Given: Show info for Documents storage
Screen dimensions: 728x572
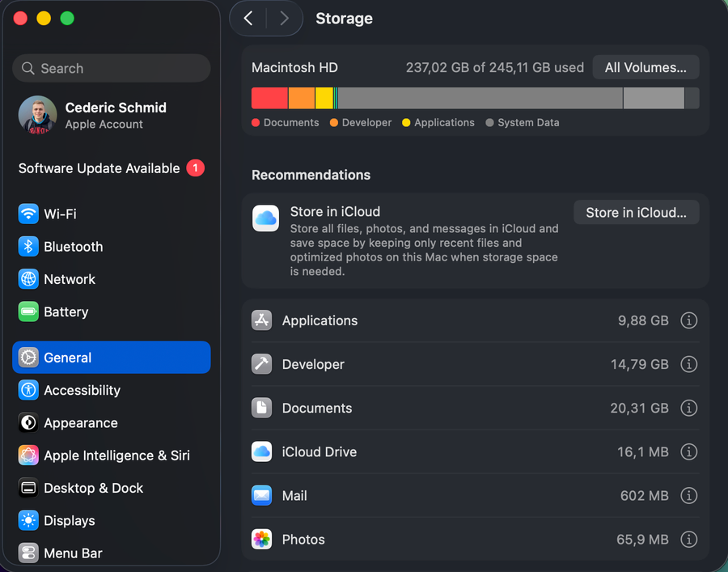Looking at the screenshot, I should point(689,408).
